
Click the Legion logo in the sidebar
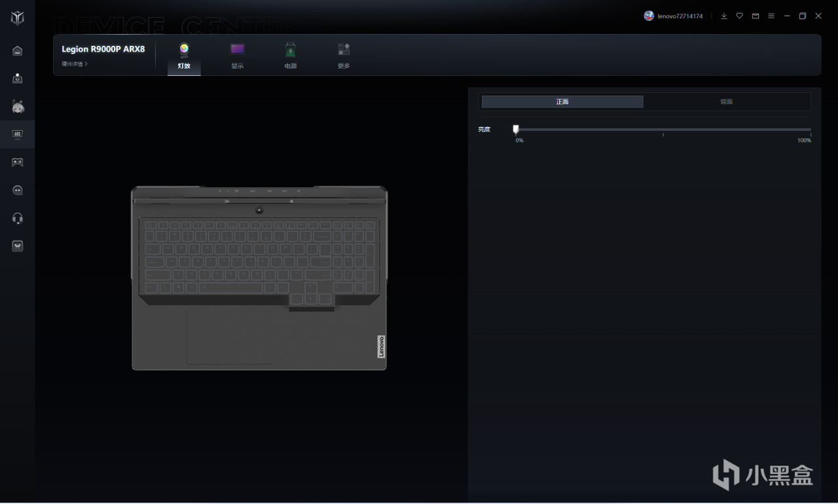(x=18, y=18)
